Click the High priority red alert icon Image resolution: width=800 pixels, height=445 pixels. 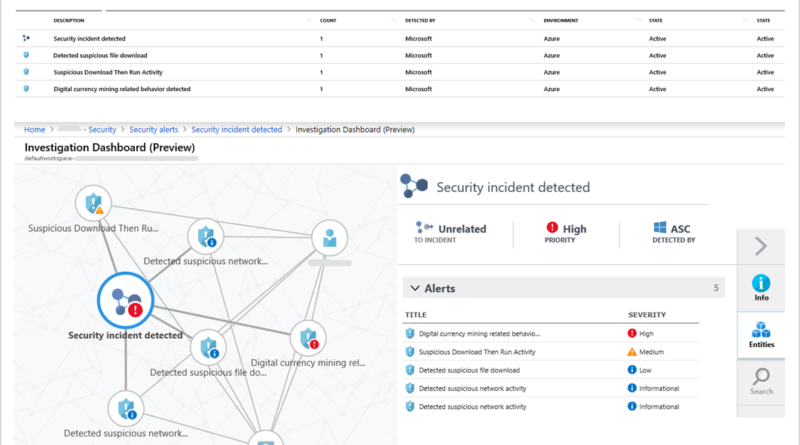tap(552, 228)
